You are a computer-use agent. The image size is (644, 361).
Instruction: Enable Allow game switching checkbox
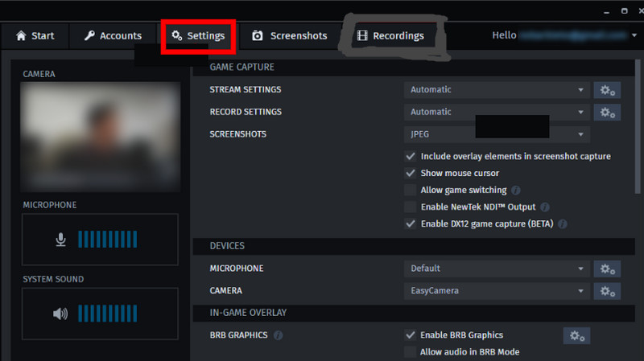pos(411,190)
